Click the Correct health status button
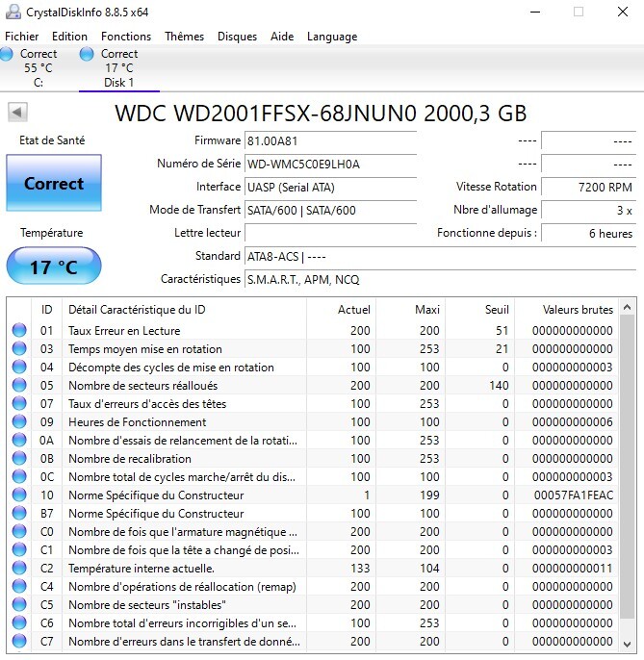This screenshot has height=660, width=644. pyautogui.click(x=54, y=184)
